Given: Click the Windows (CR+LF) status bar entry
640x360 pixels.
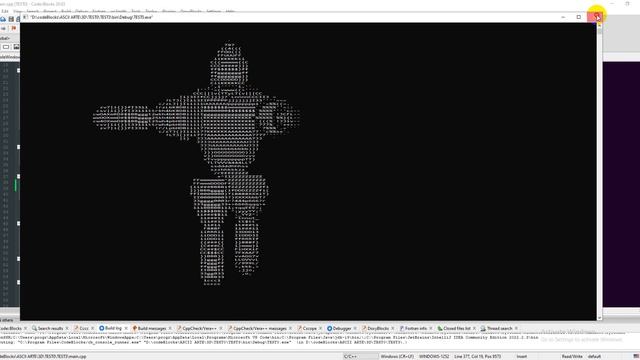Looking at the screenshot, I should pyautogui.click(x=397, y=356).
